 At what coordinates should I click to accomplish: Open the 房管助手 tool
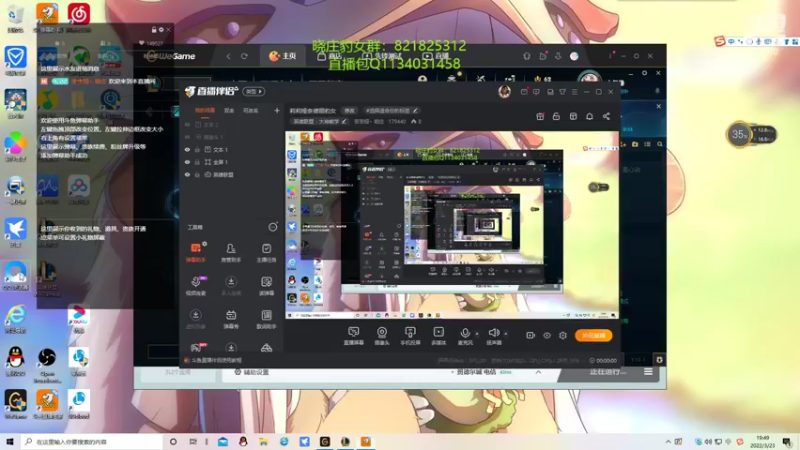[231, 252]
